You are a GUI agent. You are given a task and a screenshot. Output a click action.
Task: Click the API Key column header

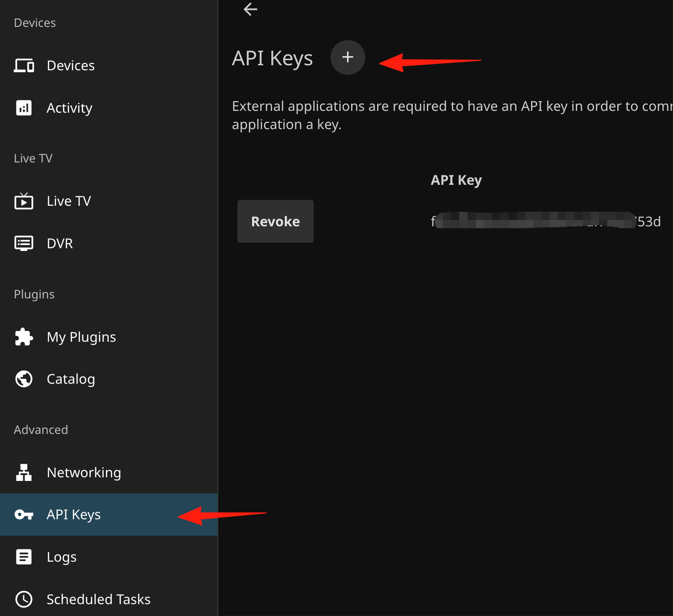(456, 180)
